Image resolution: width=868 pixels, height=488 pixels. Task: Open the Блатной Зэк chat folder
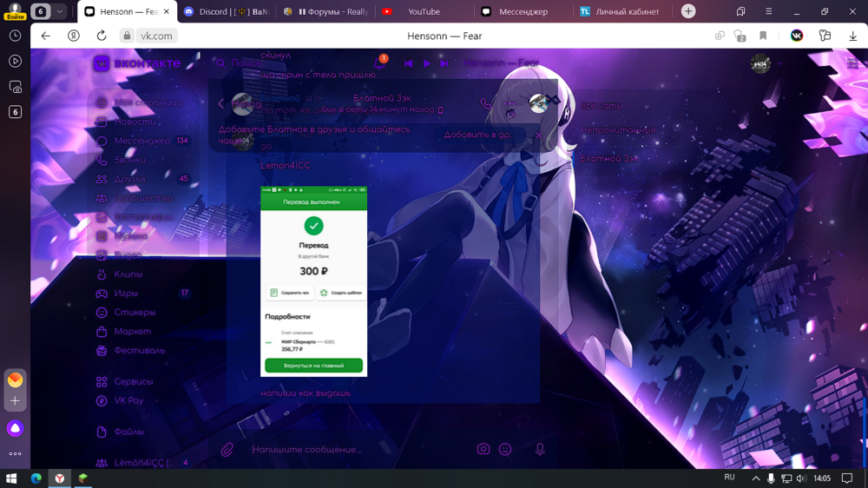click(x=608, y=158)
